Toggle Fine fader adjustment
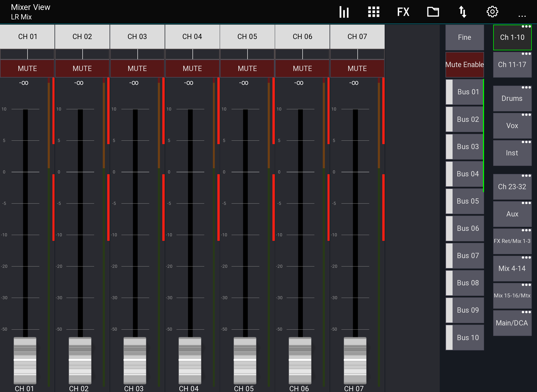This screenshot has width=537, height=392. 465,37
